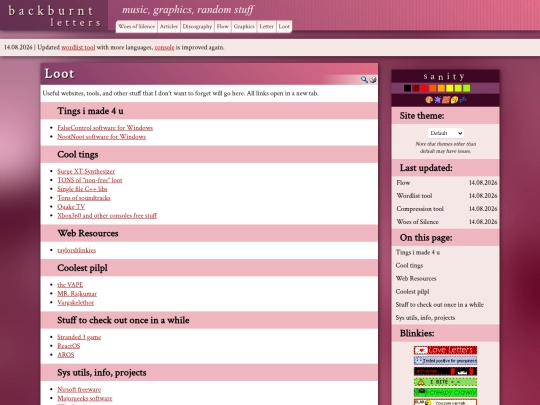Open the Articles tab
The width and height of the screenshot is (540, 405).
pyautogui.click(x=169, y=27)
